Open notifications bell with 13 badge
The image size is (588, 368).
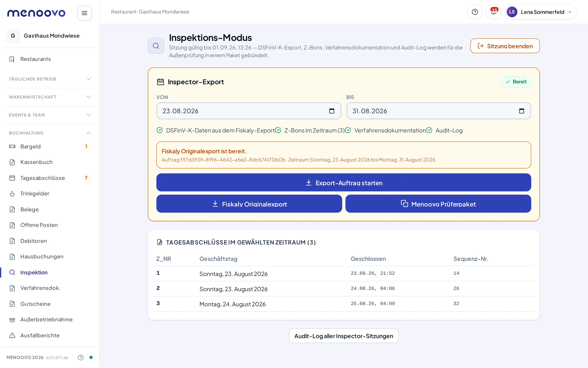tap(493, 12)
